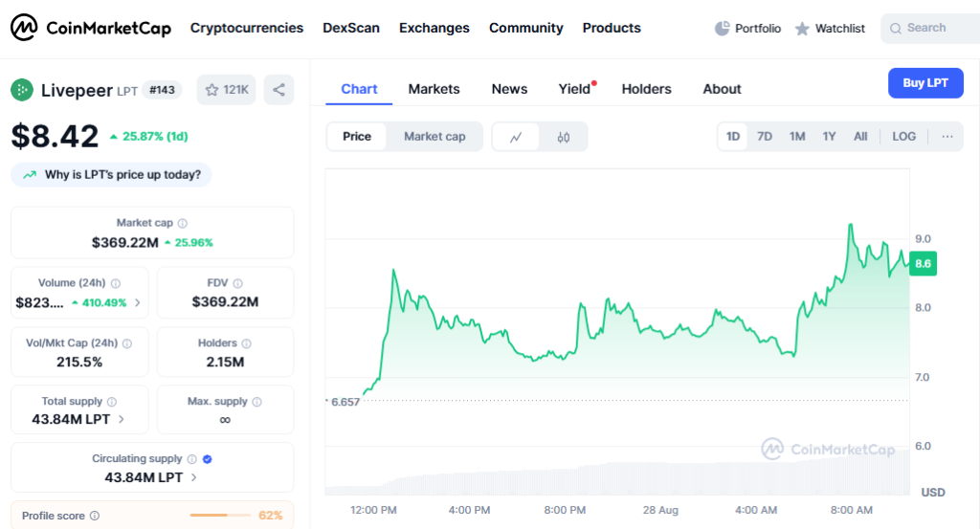Image resolution: width=980 pixels, height=529 pixels.
Task: Switch to the Chart tab
Action: coord(359,89)
